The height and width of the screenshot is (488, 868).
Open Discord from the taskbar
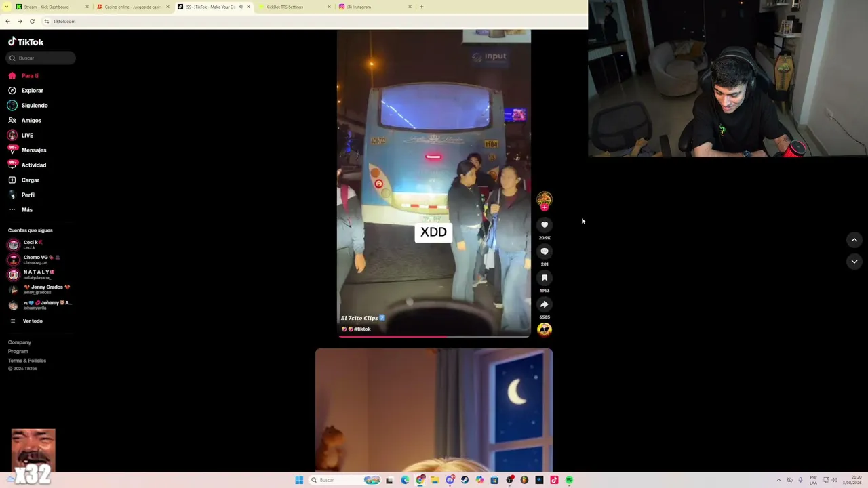click(x=450, y=480)
